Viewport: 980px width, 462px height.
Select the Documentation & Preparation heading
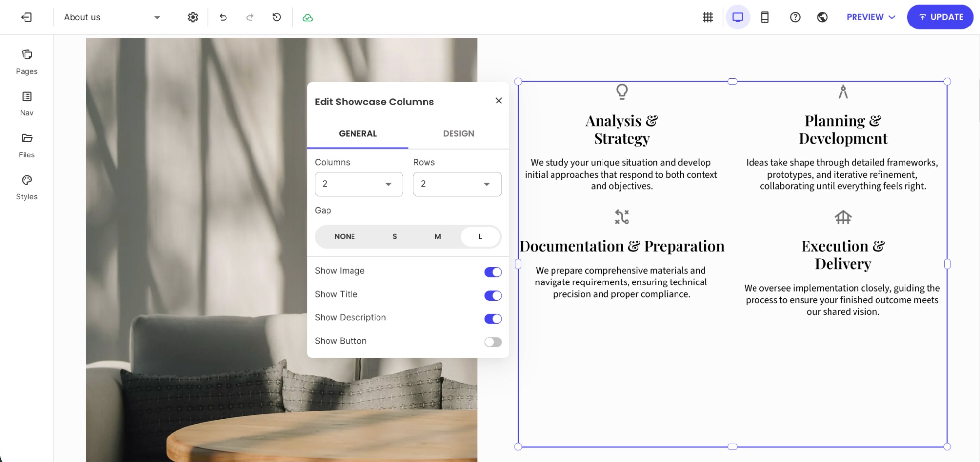[x=622, y=246]
